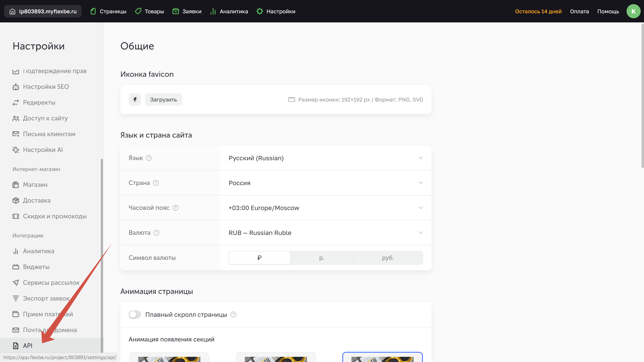Enable the smooth page scroll toggle
Screen dimensions: 644x362
tap(135, 314)
